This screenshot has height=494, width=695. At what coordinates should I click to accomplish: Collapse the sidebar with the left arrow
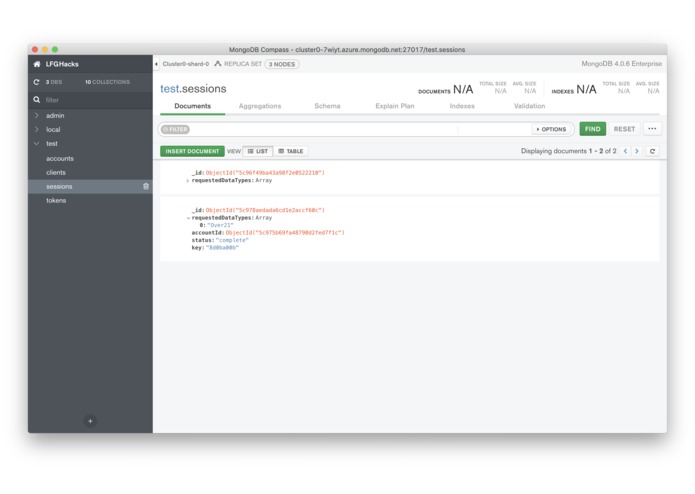click(x=156, y=64)
